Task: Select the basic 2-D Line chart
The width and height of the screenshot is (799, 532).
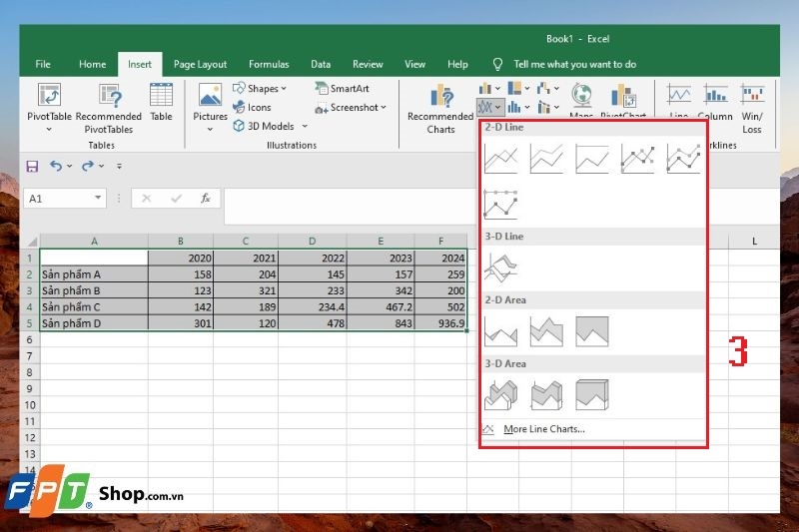Action: (x=501, y=159)
